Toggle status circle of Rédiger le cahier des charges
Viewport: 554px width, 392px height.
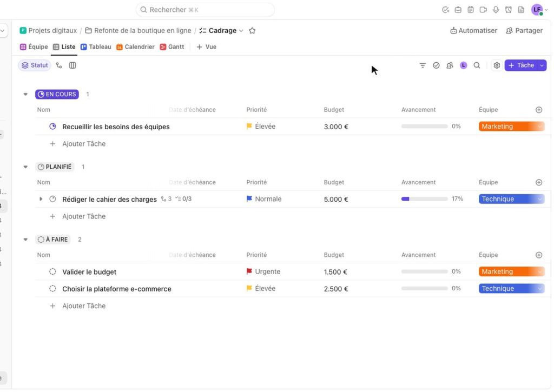click(52, 199)
